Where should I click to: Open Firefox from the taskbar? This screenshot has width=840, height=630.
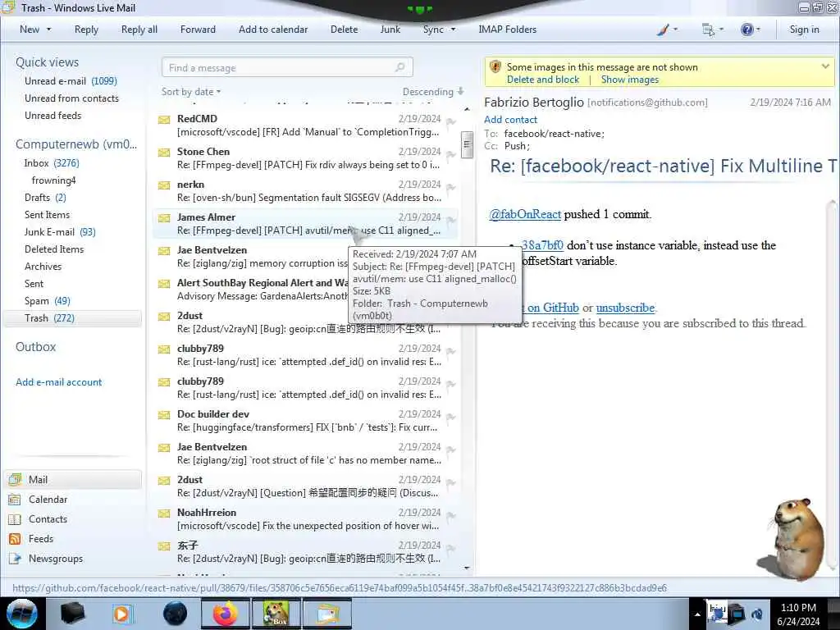(225, 614)
